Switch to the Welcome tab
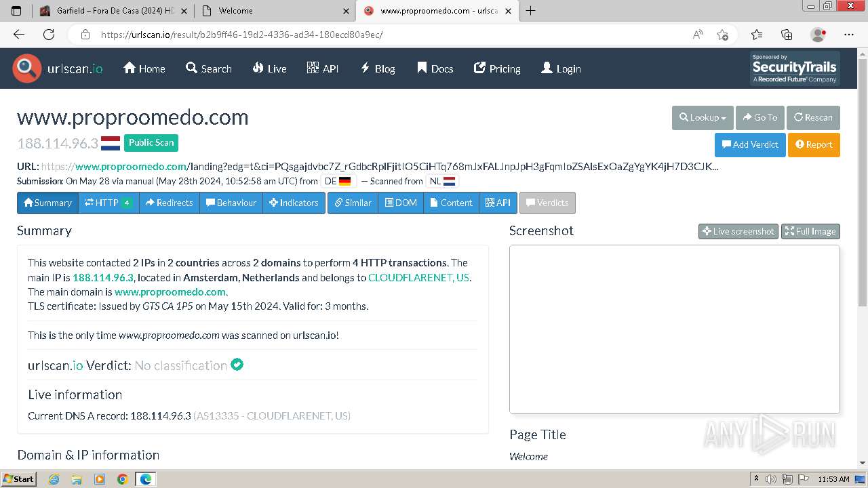This screenshot has height=488, width=868. [275, 11]
